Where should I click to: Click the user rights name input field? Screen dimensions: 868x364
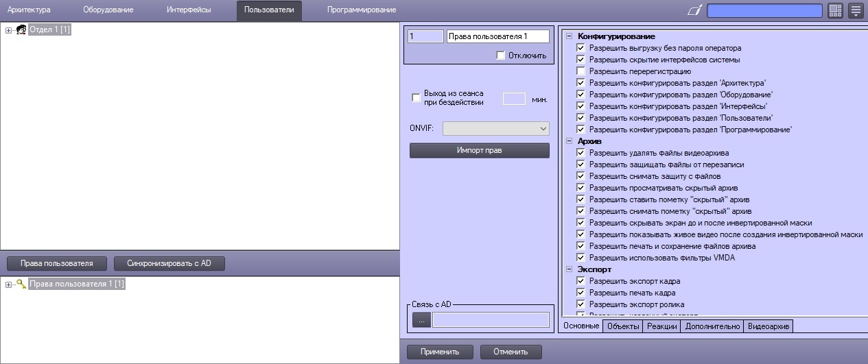point(497,36)
